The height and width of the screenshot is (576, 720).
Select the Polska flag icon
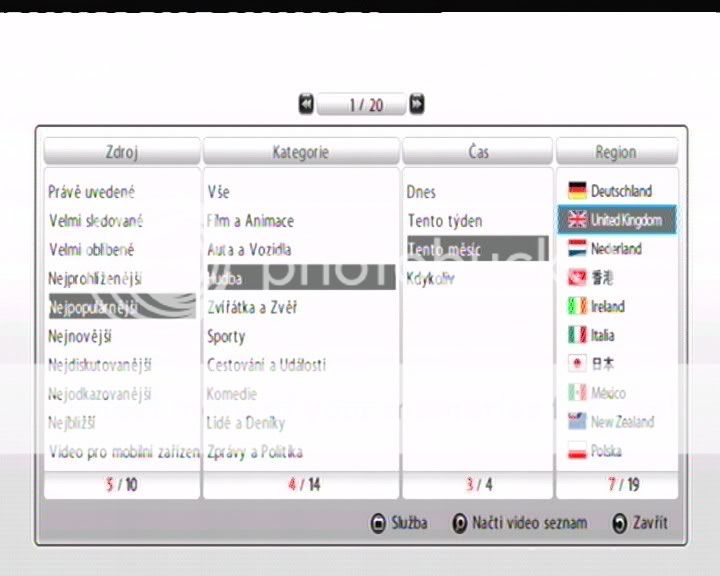pos(576,452)
